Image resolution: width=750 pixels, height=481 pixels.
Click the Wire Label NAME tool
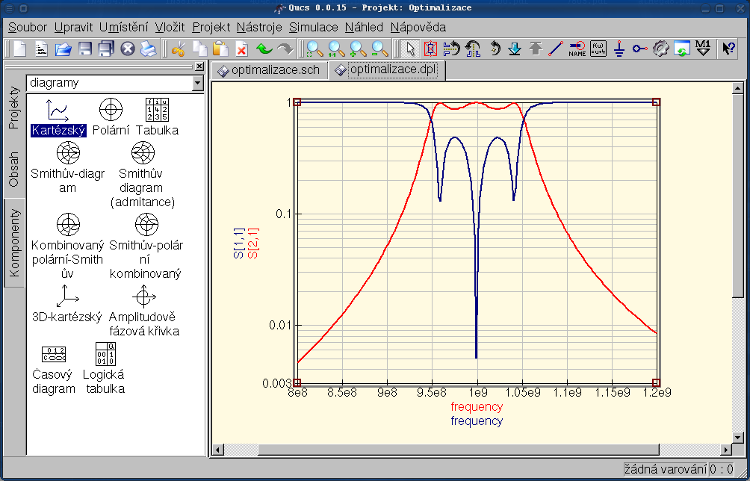577,48
